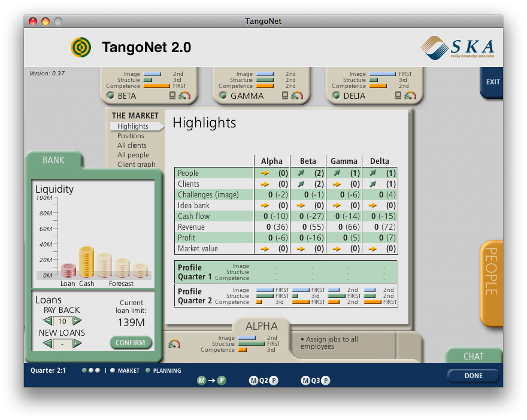
Task: Click the green M to P phase icon
Action: (211, 380)
